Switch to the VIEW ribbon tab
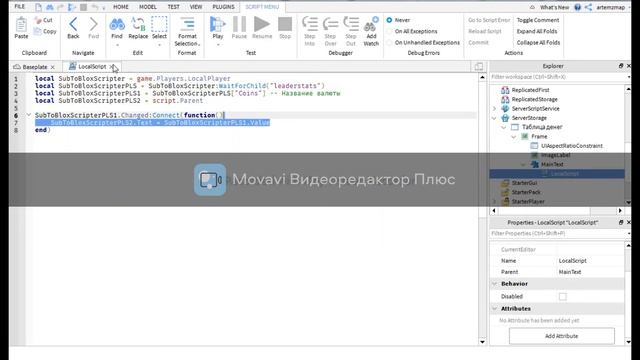This screenshot has height=360, width=640. tap(196, 7)
